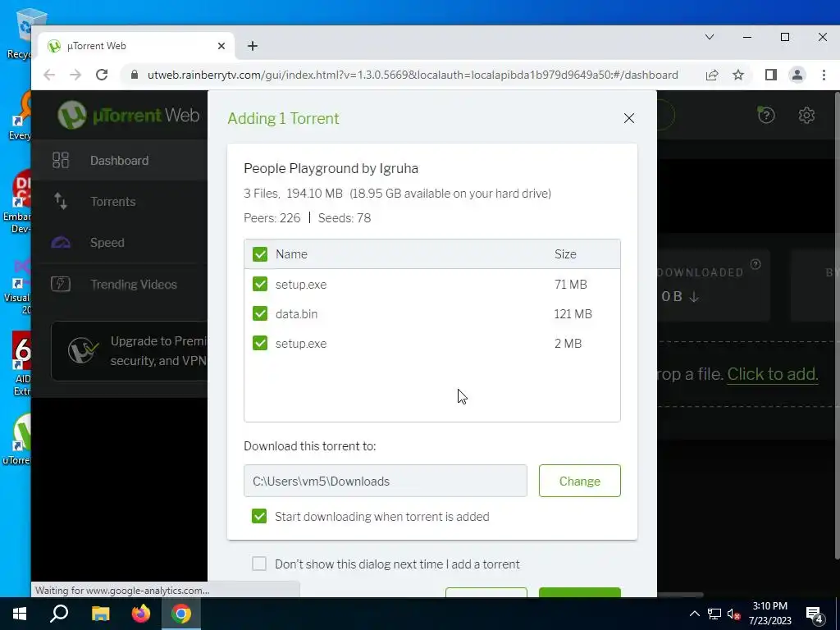Click the Trending Videos lightning icon
840x630 pixels.
[x=61, y=284]
